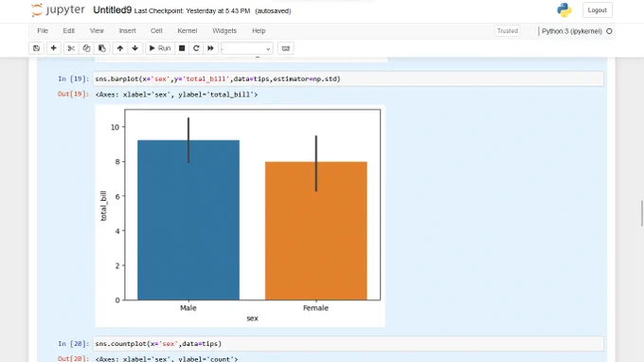Select the In [19] prompt
This screenshot has height=362, width=644.
point(73,79)
